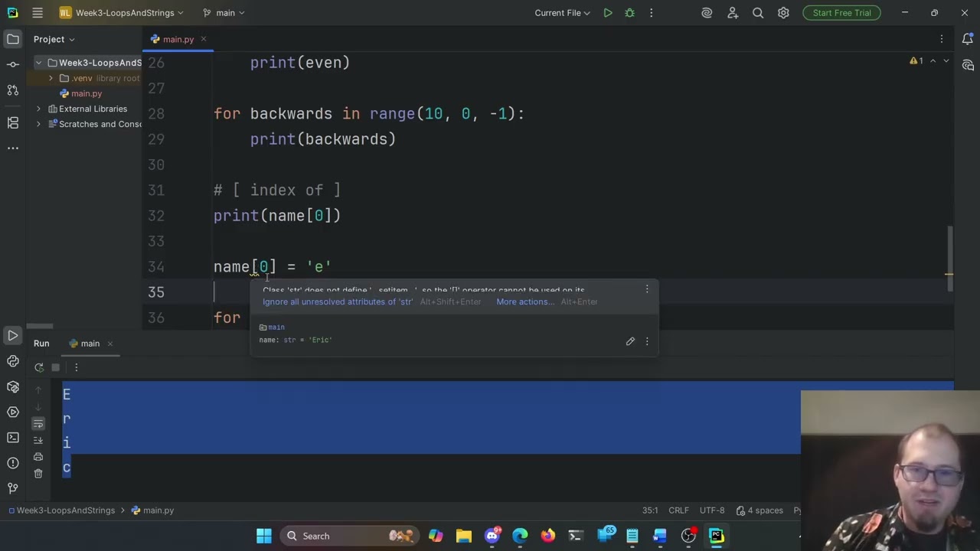Open Search Everywhere magnifier
Screen dimensions: 980x551
coord(758,13)
